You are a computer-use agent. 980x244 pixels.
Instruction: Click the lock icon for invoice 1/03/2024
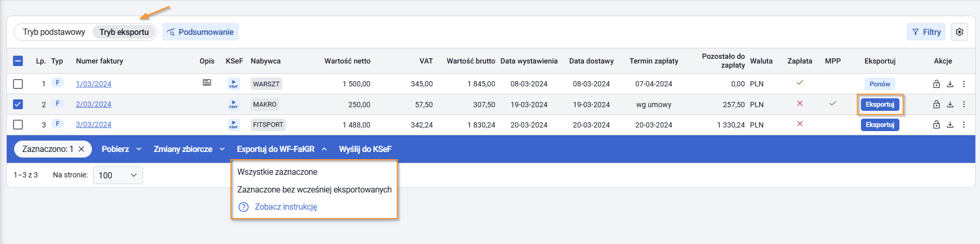(936, 84)
